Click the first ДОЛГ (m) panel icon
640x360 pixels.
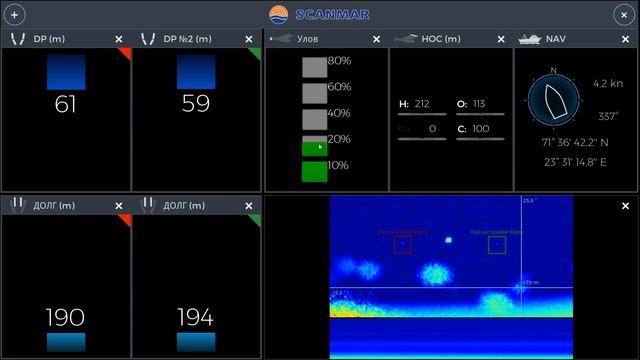18,205
